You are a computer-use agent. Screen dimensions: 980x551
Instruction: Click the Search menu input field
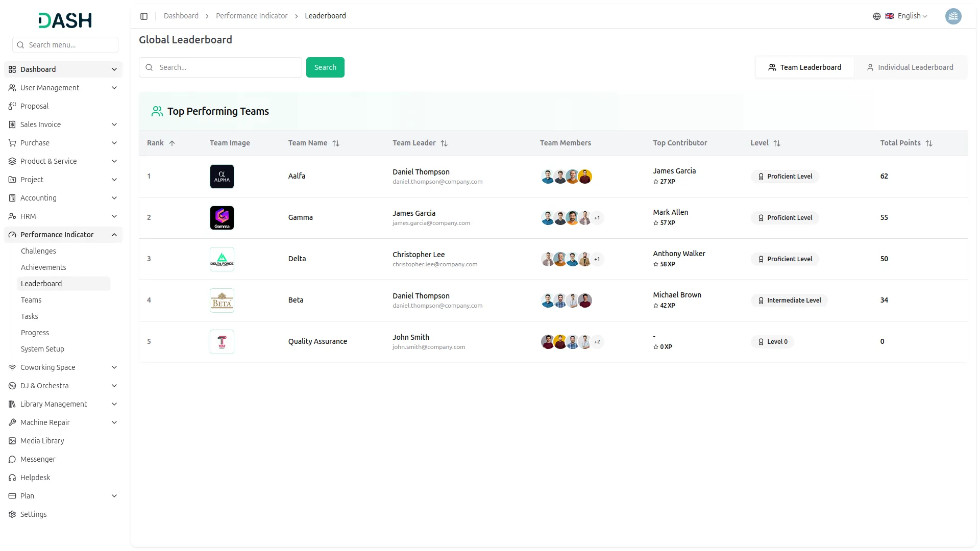point(65,45)
